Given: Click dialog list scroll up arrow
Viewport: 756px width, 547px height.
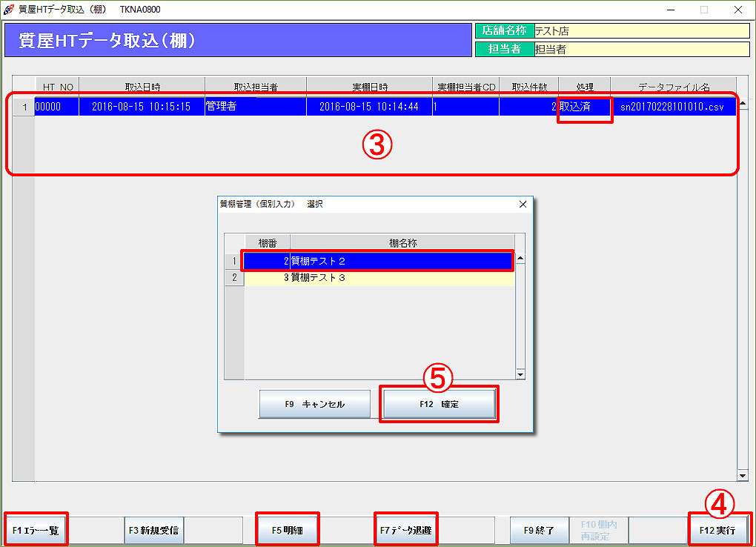Looking at the screenshot, I should [x=520, y=259].
